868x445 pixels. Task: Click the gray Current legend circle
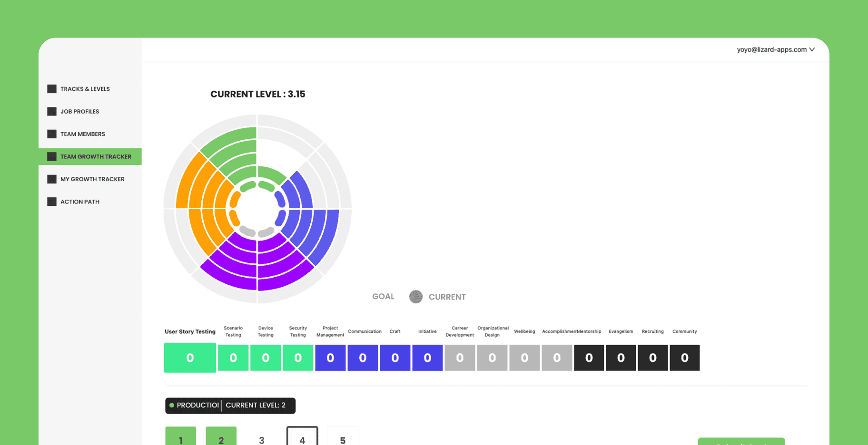(415, 297)
